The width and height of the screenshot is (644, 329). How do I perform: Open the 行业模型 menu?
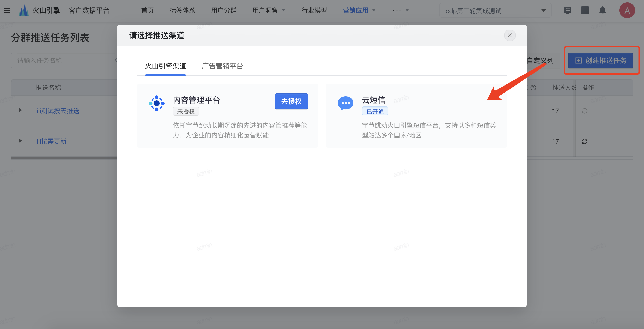(314, 10)
